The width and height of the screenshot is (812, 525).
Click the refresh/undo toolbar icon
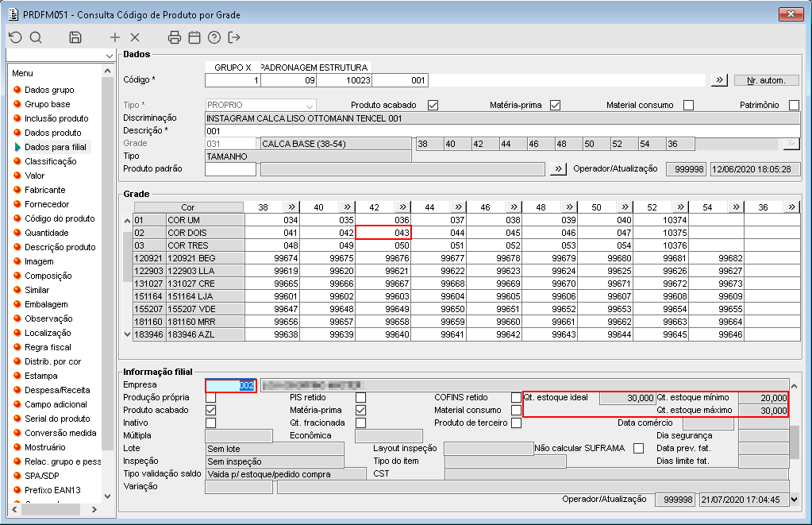point(16,37)
